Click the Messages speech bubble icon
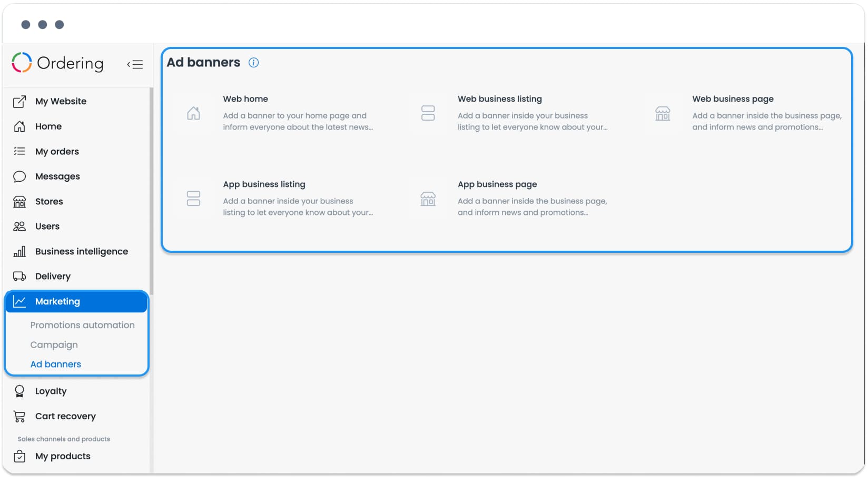The height and width of the screenshot is (483, 868). [19, 176]
